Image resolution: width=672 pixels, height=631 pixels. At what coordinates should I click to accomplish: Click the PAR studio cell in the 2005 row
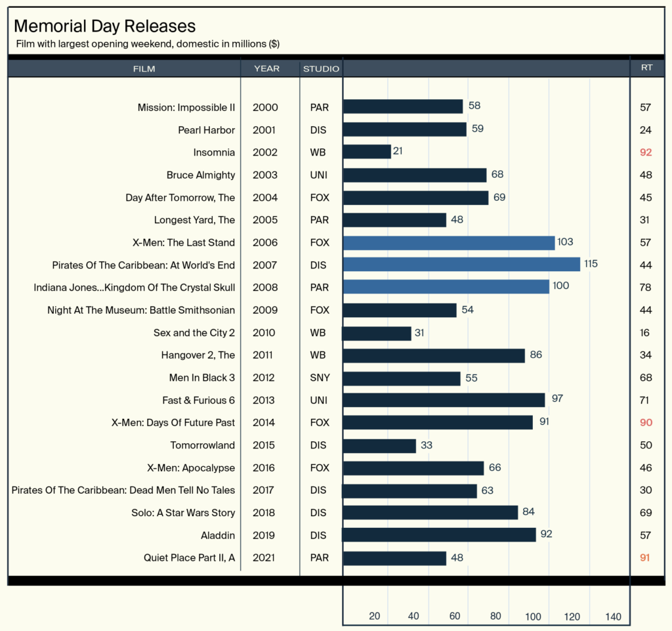tap(320, 221)
